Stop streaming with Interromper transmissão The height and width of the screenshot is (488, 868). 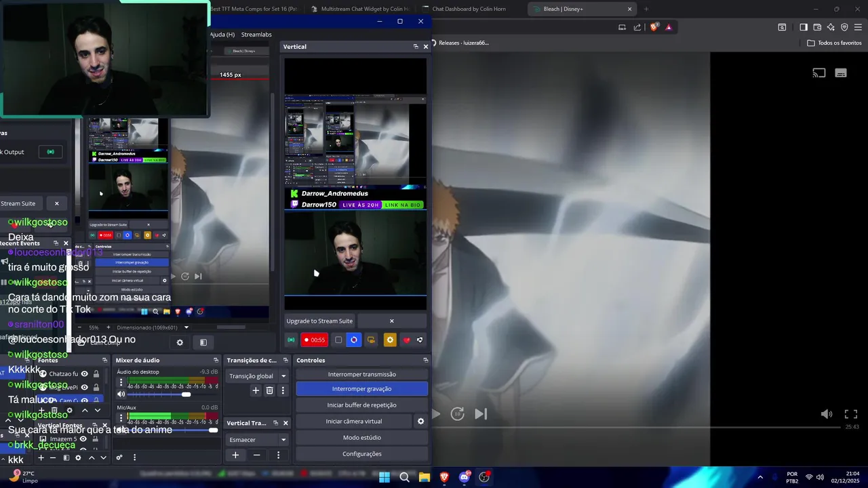click(x=362, y=374)
